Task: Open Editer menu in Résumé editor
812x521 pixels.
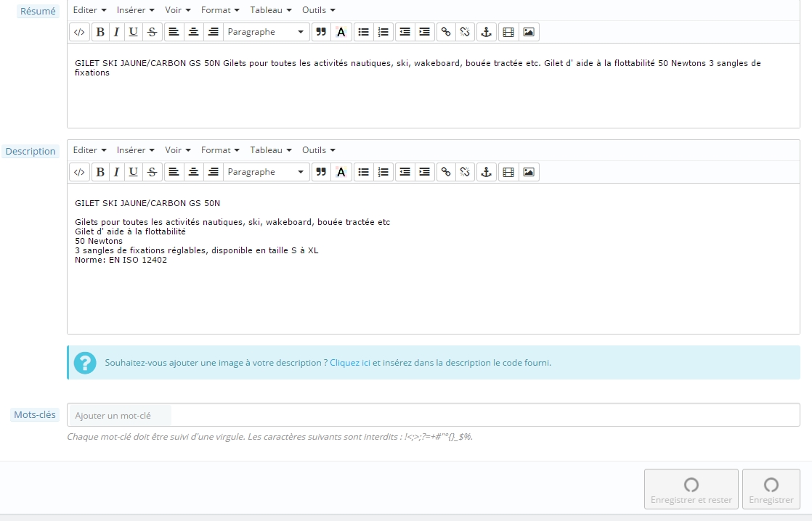Action: click(89, 10)
